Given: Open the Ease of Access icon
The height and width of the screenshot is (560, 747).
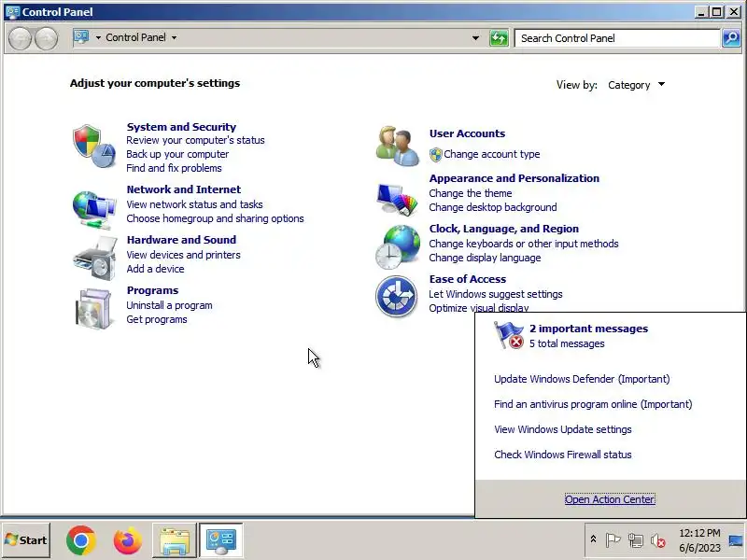Looking at the screenshot, I should 396,296.
